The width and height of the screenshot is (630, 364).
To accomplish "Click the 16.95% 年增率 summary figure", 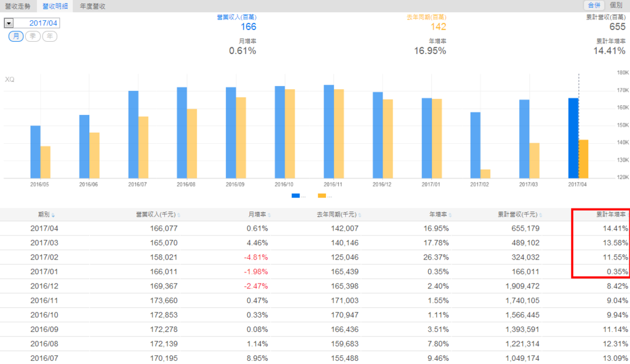I will point(430,51).
